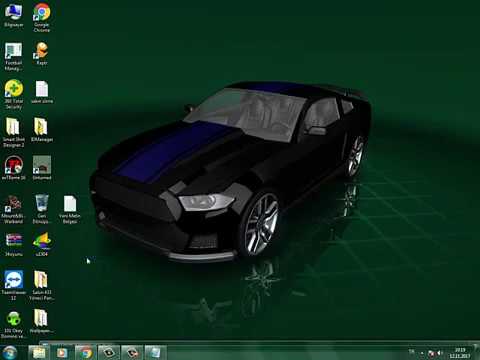This screenshot has width=480, height=360.
Task: Select the Mount & Blade Warband shortcut
Action: 13,209
